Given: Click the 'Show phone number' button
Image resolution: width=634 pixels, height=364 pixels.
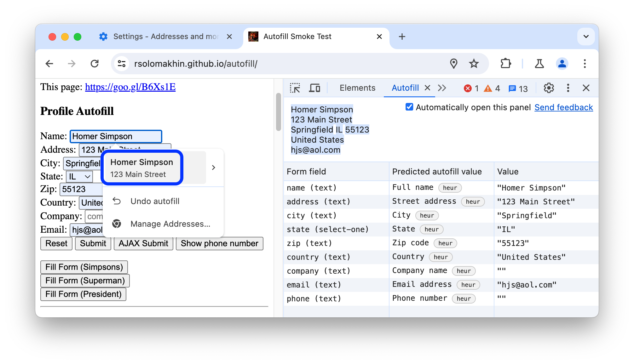Looking at the screenshot, I should coord(219,243).
